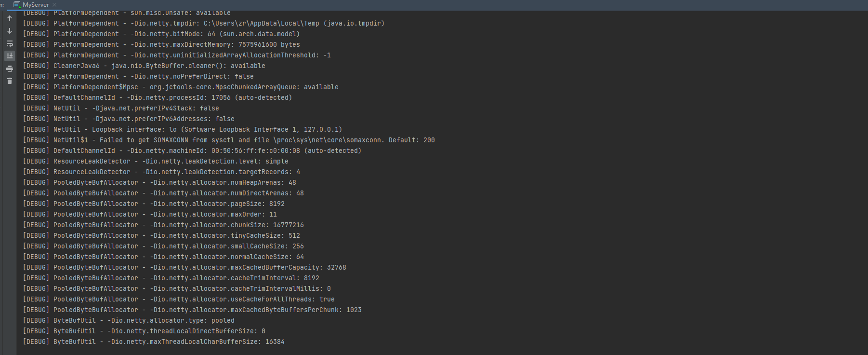This screenshot has width=868, height=355.
Task: Click the 'tinyCacheSize: 512' log line
Action: [161, 235]
